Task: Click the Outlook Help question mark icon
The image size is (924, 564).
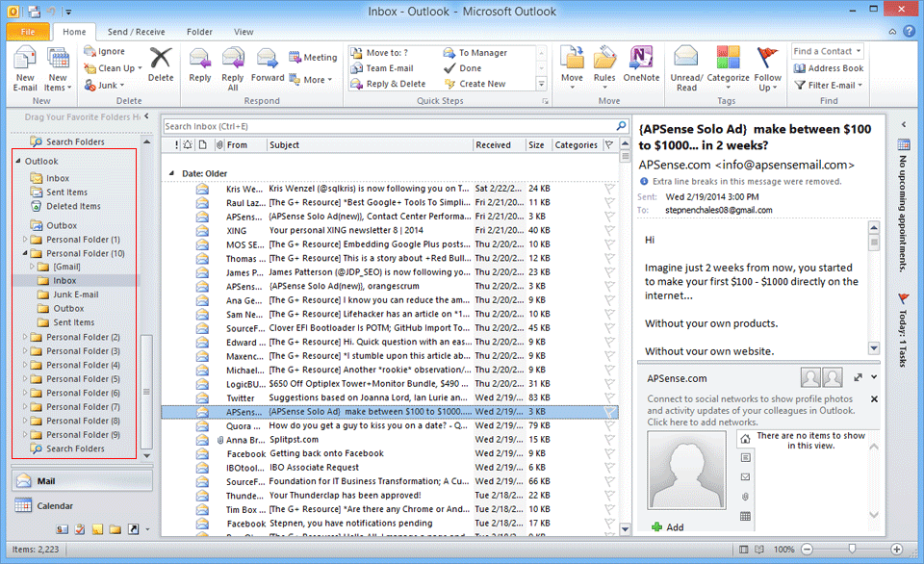Action: tap(911, 31)
